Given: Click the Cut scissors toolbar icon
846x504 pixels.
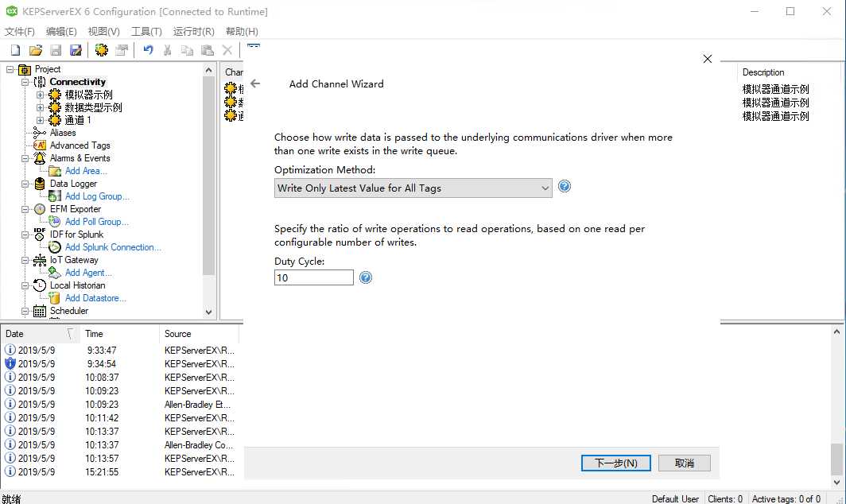Looking at the screenshot, I should [x=168, y=51].
